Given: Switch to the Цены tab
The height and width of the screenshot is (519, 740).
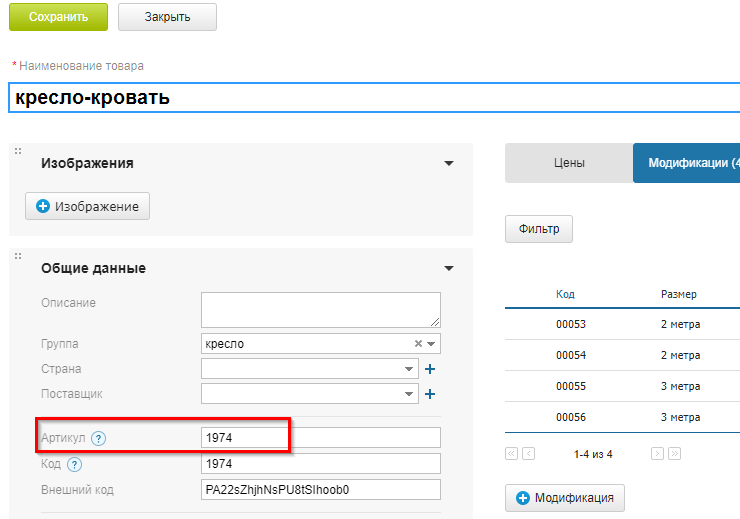Looking at the screenshot, I should click(569, 163).
